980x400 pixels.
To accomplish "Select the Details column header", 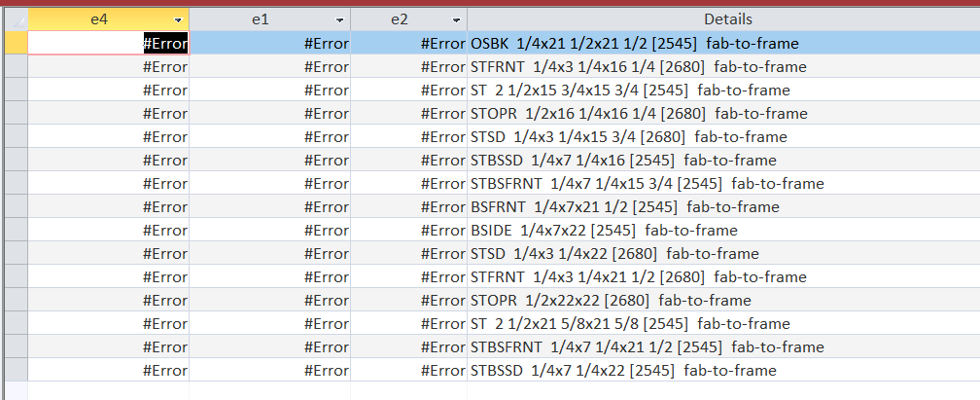I will click(x=722, y=19).
